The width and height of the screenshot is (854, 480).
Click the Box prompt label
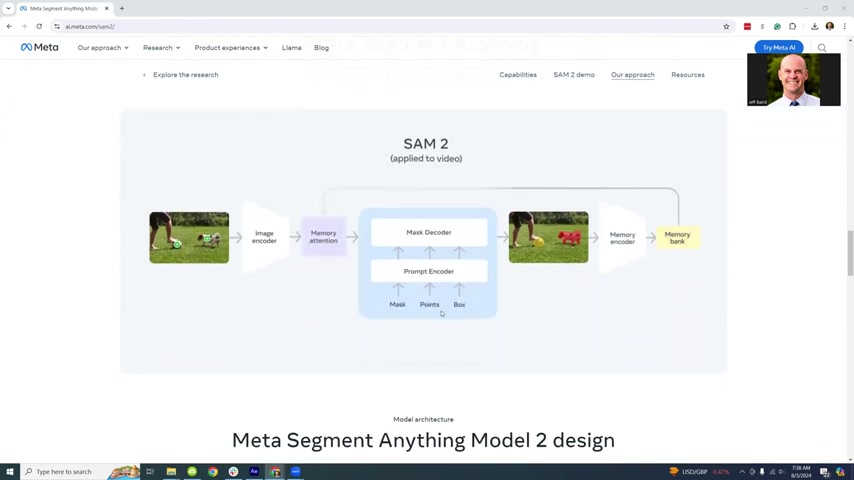tap(459, 305)
